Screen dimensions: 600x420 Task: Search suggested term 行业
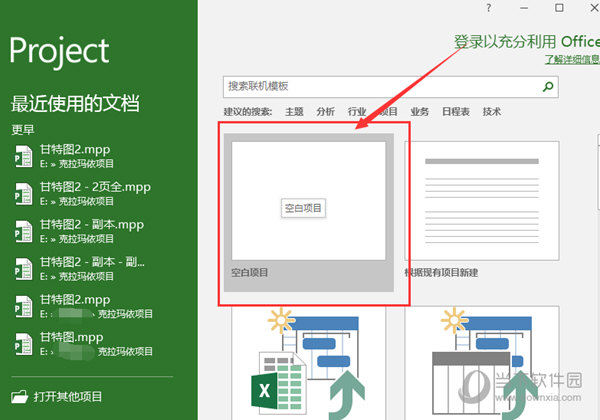point(357,112)
